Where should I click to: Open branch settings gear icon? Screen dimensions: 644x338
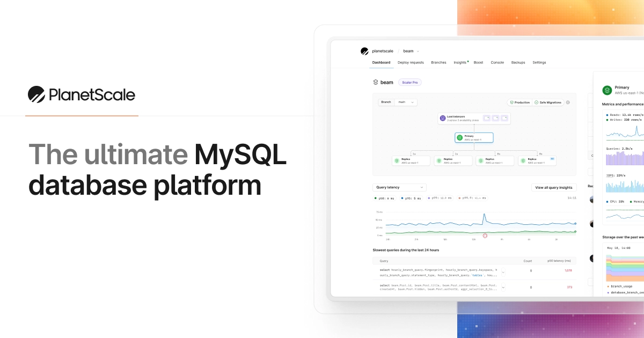coord(568,102)
